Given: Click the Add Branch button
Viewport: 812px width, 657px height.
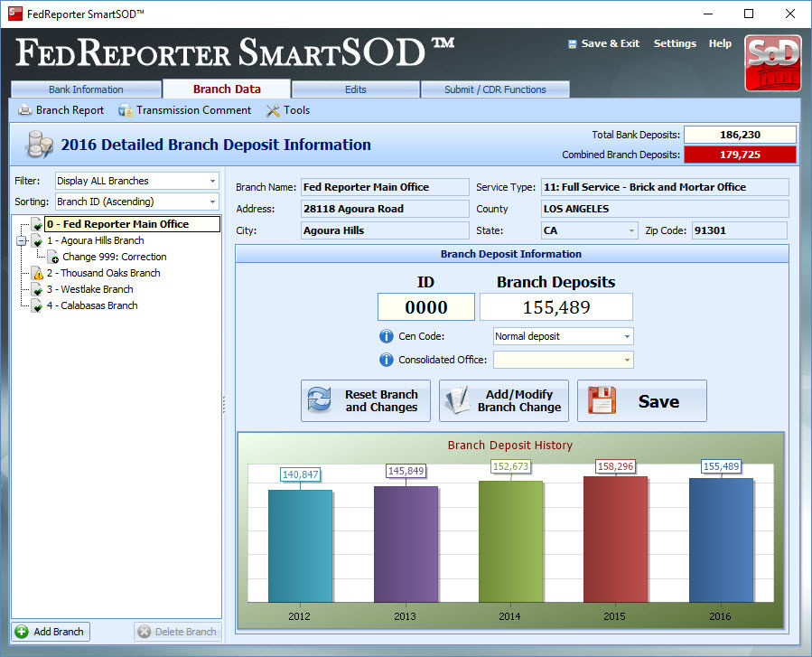Looking at the screenshot, I should point(51,632).
